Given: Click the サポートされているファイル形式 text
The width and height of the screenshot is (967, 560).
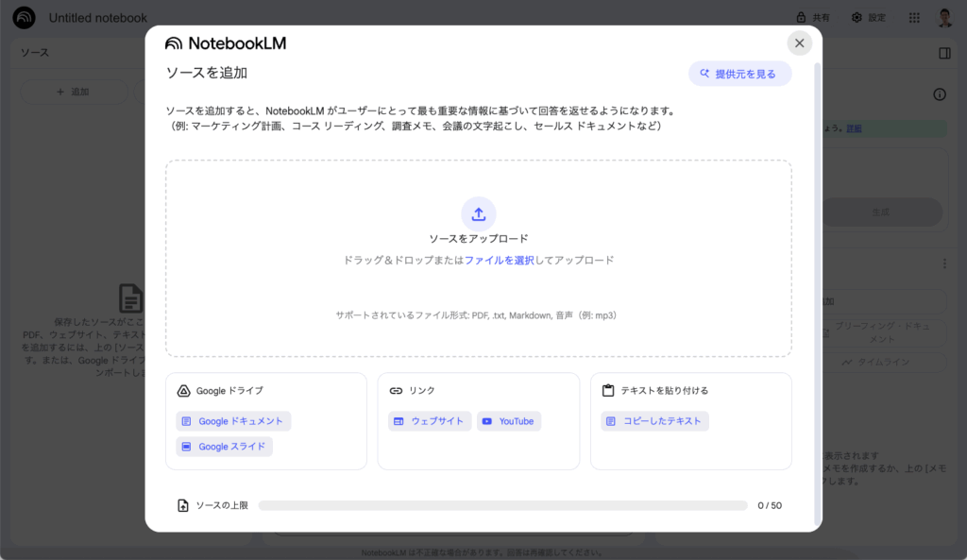Looking at the screenshot, I should coord(476,315).
